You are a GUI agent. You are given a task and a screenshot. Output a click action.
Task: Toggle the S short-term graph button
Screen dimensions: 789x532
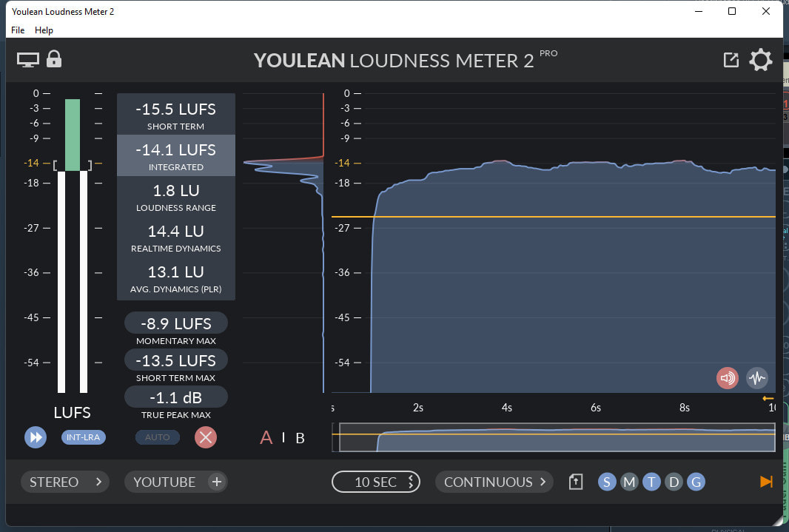click(607, 482)
